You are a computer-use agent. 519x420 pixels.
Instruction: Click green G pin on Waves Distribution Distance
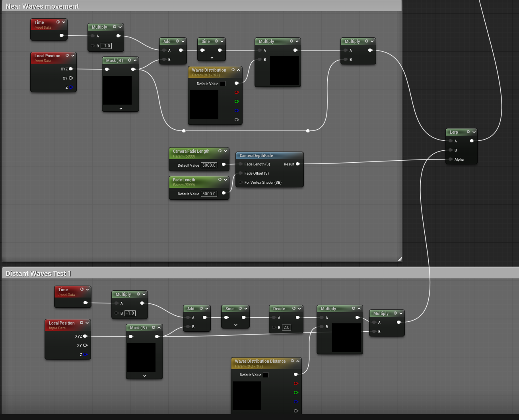(296, 393)
